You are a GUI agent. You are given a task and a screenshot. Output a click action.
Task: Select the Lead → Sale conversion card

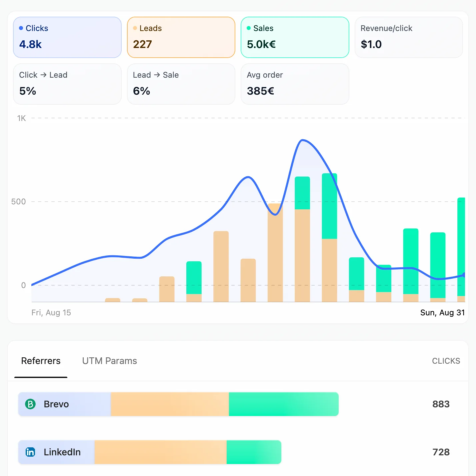tap(181, 84)
